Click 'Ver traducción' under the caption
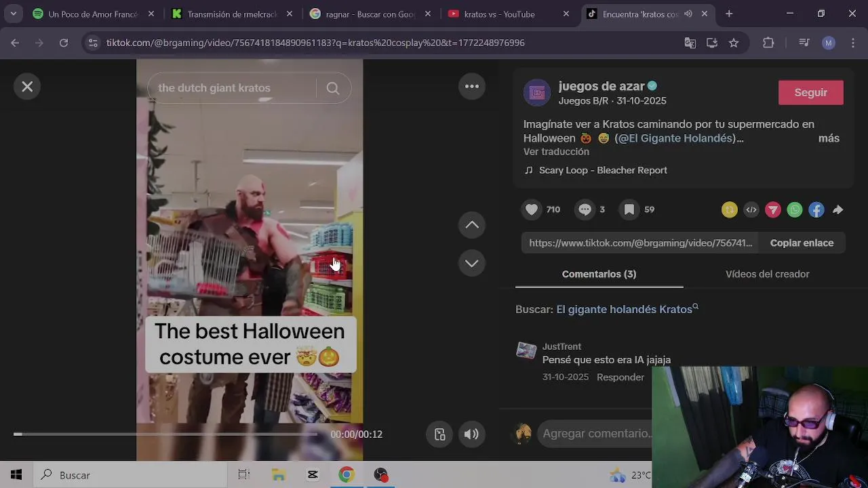Viewport: 868px width, 488px height. [556, 152]
